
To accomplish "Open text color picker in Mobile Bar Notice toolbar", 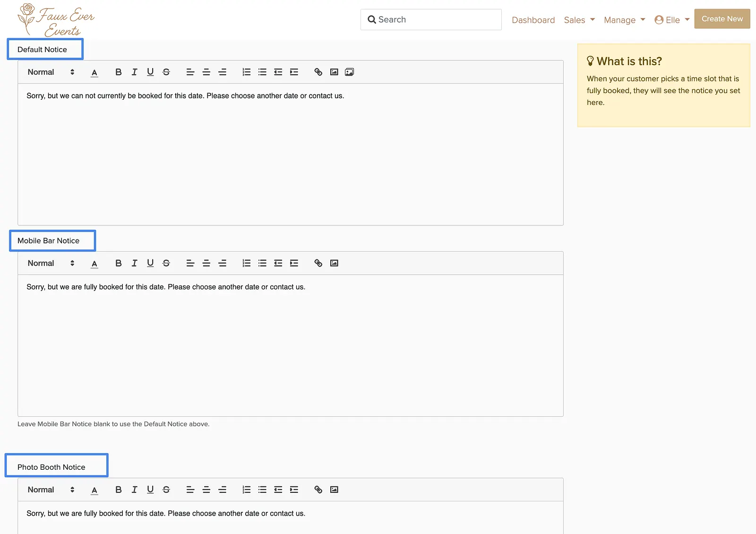I will [94, 264].
